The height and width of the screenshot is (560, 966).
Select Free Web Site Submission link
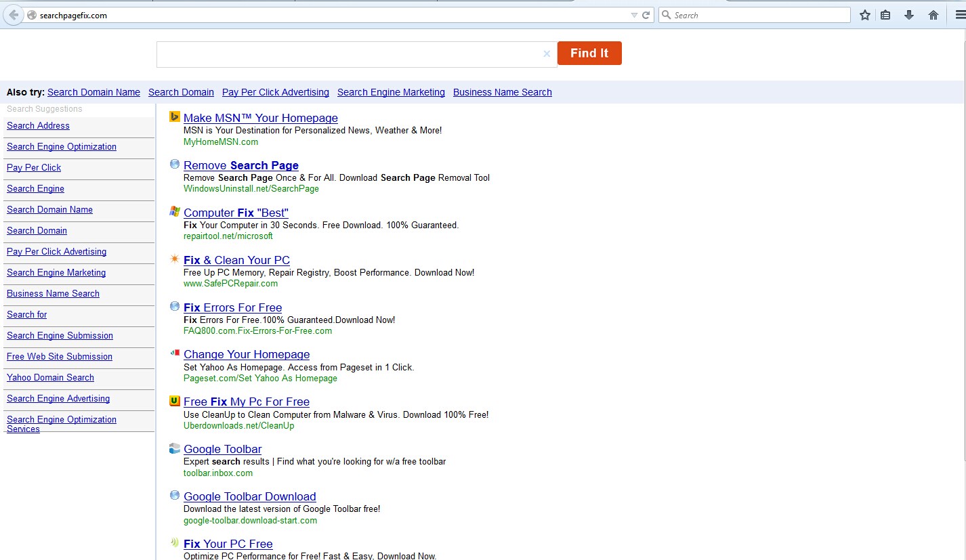60,357
